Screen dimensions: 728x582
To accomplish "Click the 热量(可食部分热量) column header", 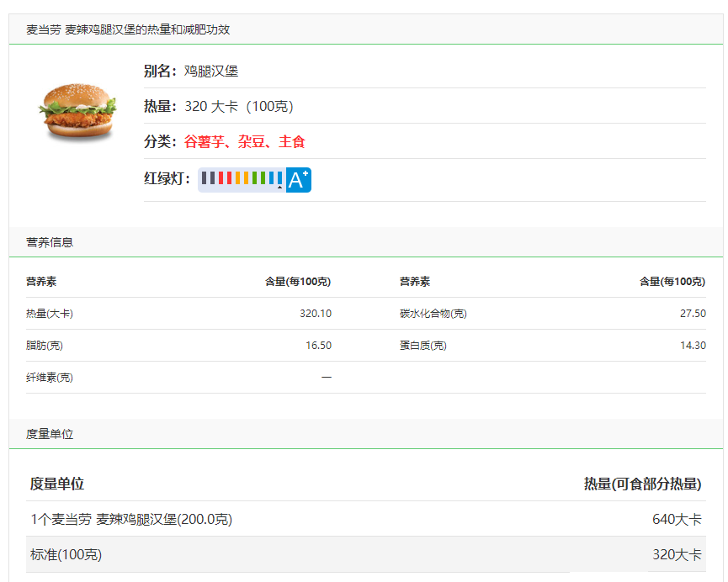I will tap(642, 484).
